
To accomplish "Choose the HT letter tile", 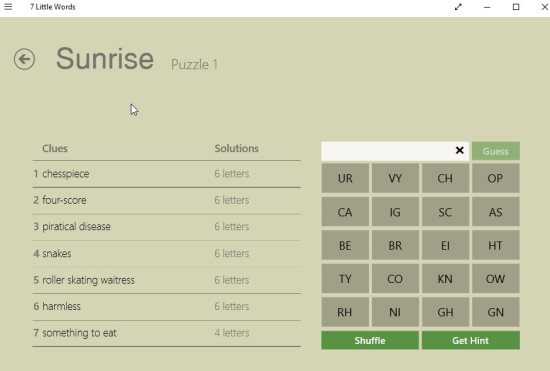I will 495,245.
